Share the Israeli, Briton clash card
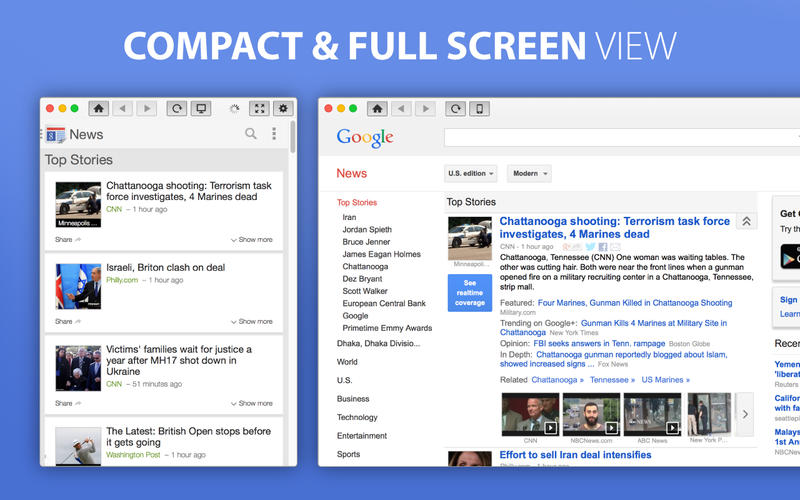The height and width of the screenshot is (500, 800). 68,321
